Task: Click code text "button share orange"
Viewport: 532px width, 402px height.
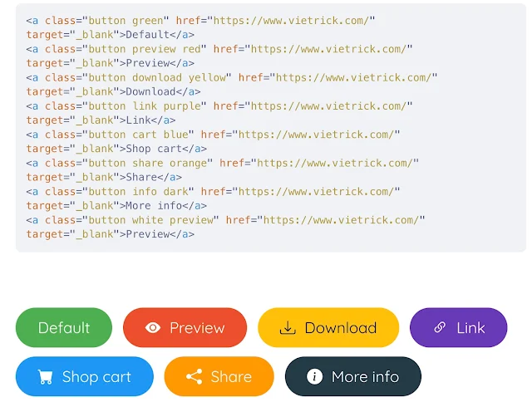Action: [147, 163]
